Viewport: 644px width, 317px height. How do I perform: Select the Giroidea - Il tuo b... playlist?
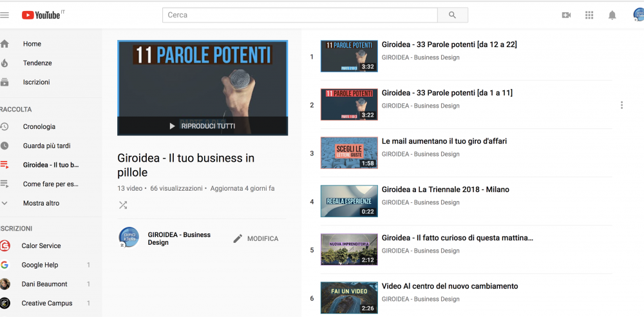click(x=51, y=165)
